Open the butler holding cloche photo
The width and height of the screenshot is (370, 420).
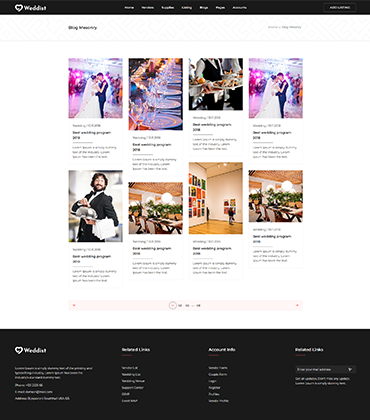point(96,206)
